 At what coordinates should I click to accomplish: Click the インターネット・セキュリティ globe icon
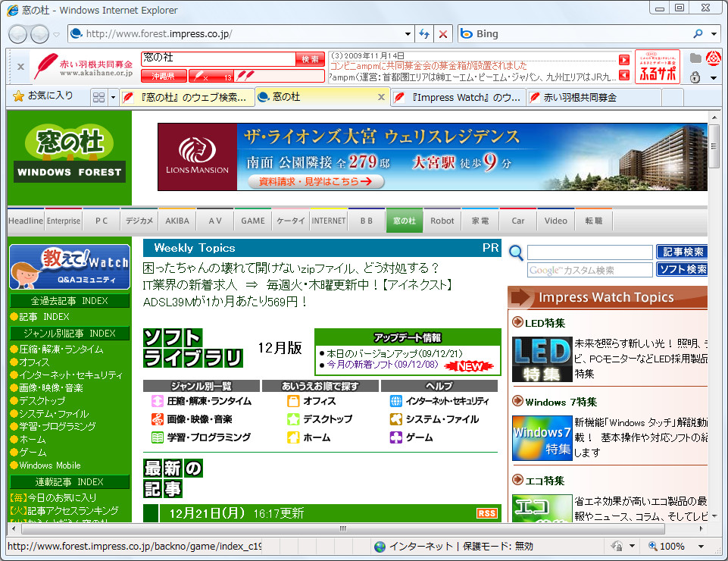(x=396, y=400)
